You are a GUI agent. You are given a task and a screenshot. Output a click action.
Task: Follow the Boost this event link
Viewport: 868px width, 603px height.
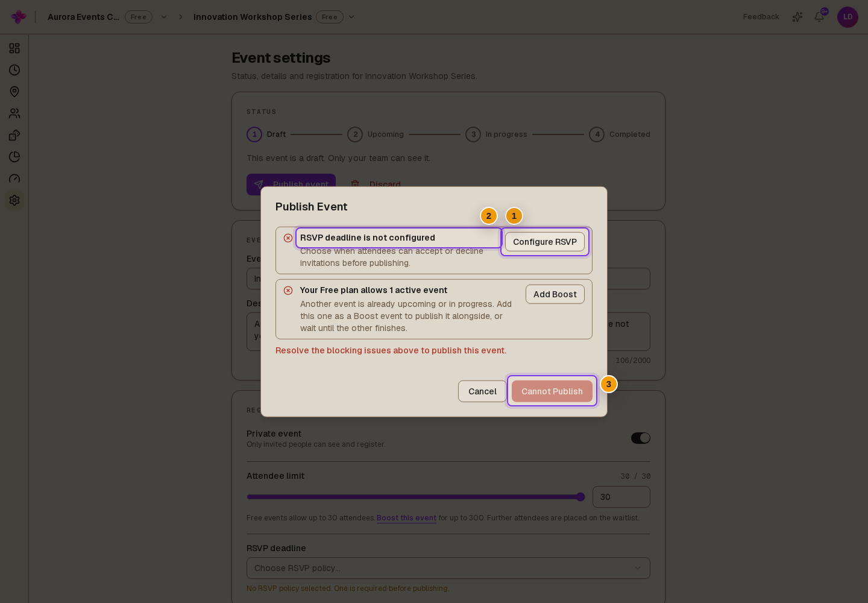406,518
